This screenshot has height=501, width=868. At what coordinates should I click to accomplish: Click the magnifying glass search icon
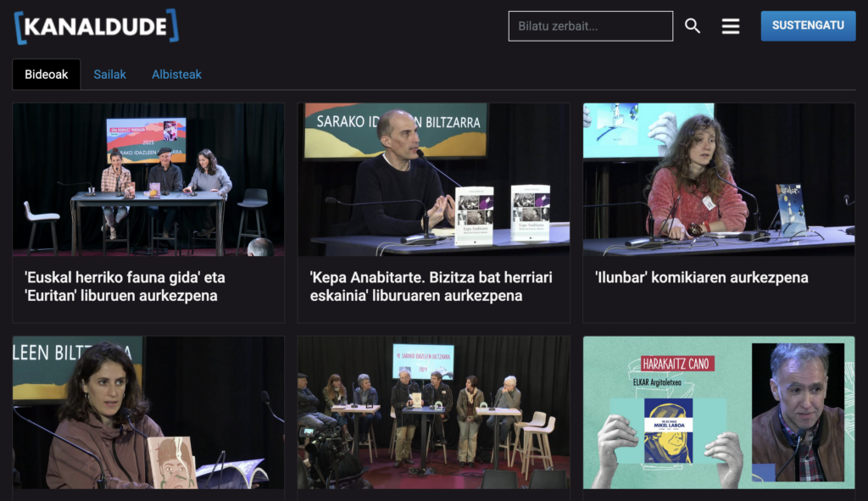click(693, 26)
